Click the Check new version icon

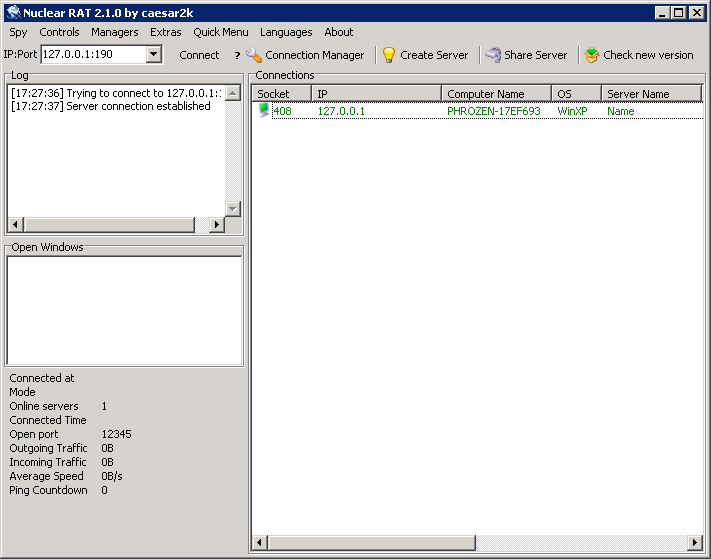pyautogui.click(x=592, y=55)
